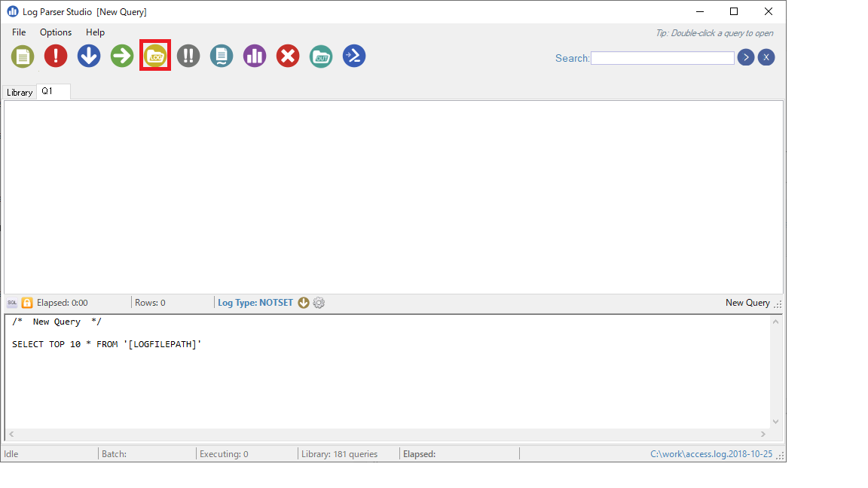Select the Q1 query tab
Image resolution: width=868 pixels, height=488 pixels.
click(x=53, y=91)
